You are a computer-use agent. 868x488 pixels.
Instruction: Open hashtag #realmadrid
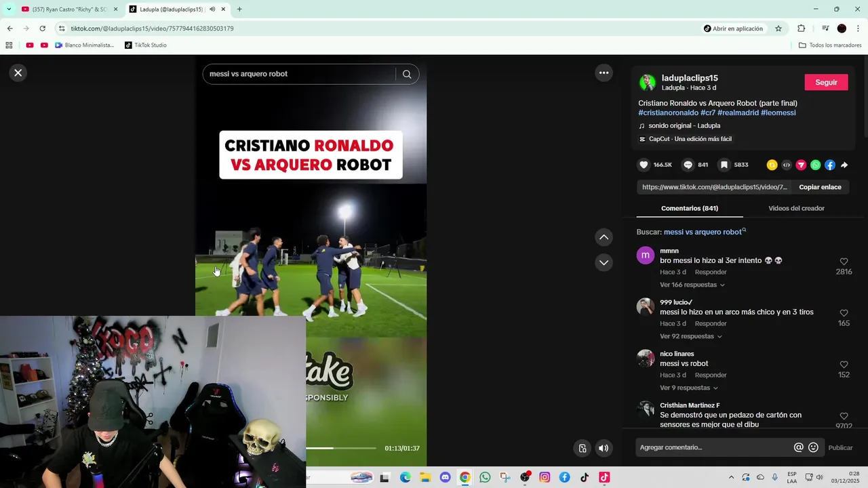(738, 113)
